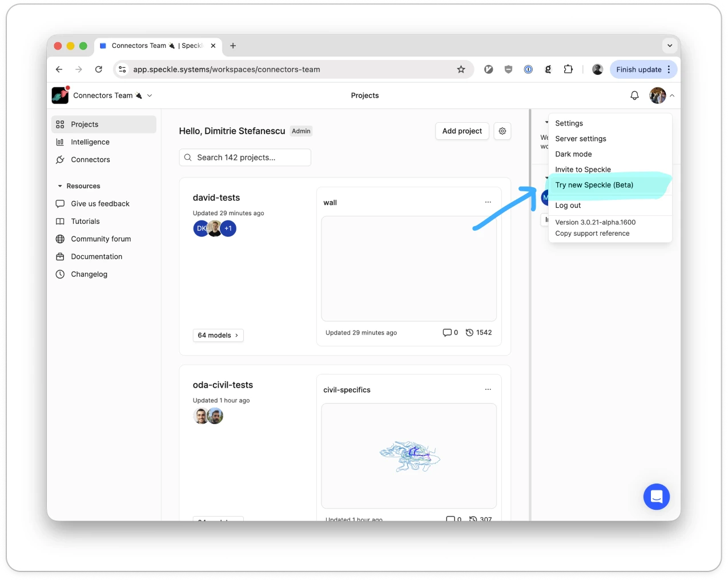Click the Connectors Team workspace logo
728x580 pixels.
pos(60,95)
